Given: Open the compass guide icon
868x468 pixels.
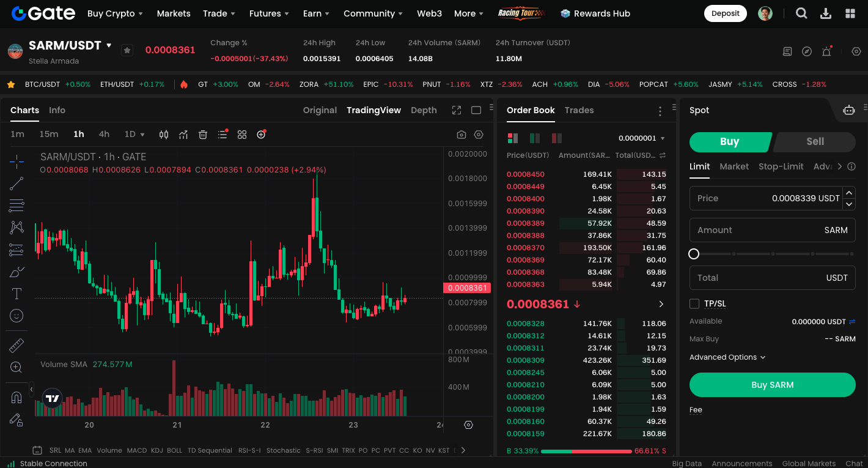Looking at the screenshot, I should click(x=807, y=51).
